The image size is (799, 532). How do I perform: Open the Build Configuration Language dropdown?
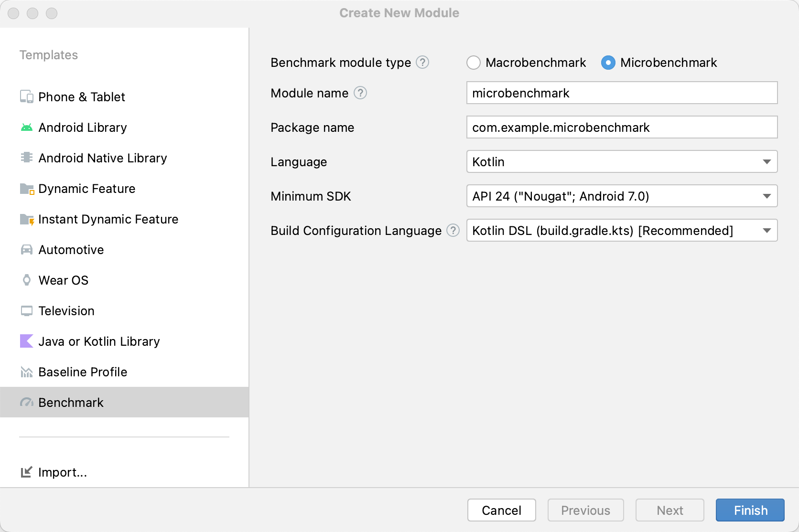click(x=766, y=230)
